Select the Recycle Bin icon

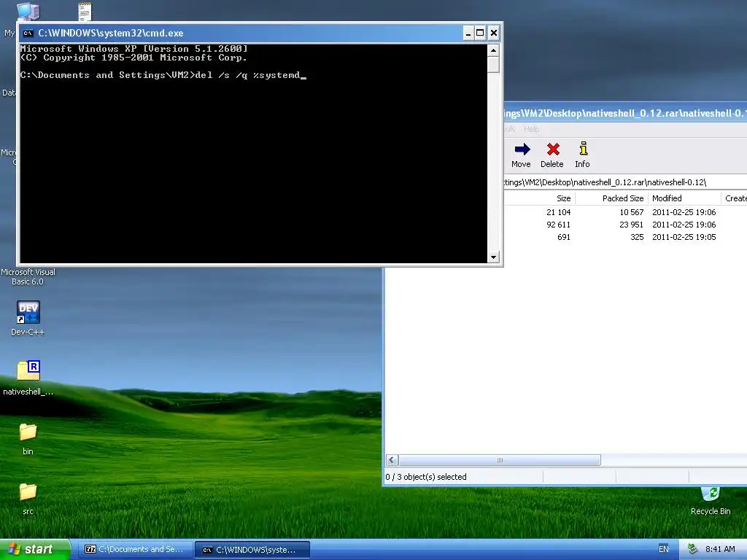(711, 499)
